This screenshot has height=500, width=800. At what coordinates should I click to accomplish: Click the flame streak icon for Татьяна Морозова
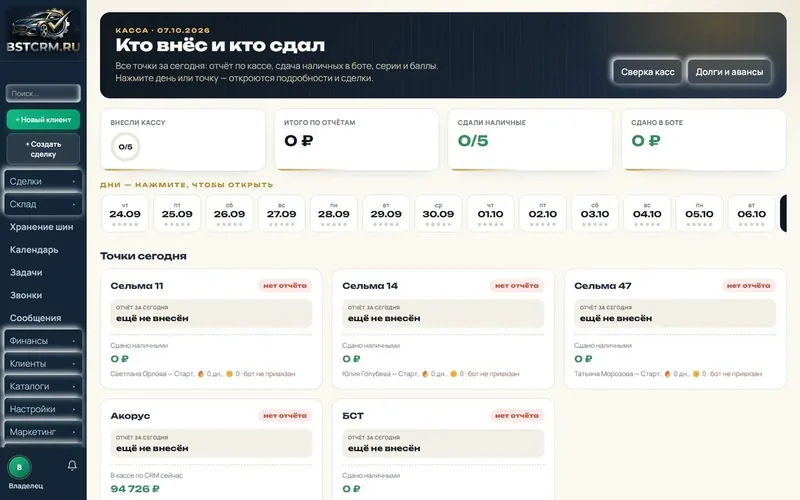[667, 374]
